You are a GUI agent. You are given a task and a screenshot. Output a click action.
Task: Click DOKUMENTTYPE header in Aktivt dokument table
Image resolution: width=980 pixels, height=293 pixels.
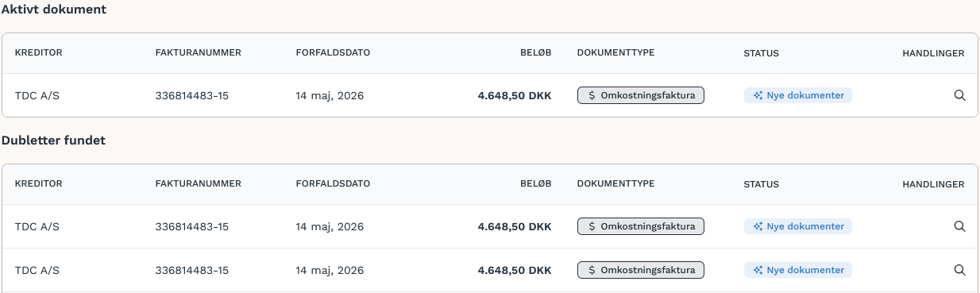click(615, 53)
